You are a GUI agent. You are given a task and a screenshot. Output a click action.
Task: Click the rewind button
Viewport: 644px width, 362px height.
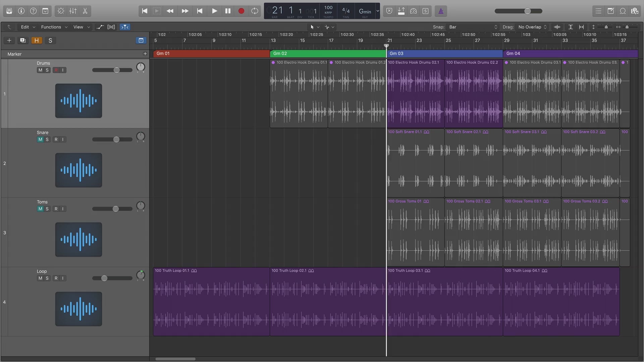pos(170,11)
